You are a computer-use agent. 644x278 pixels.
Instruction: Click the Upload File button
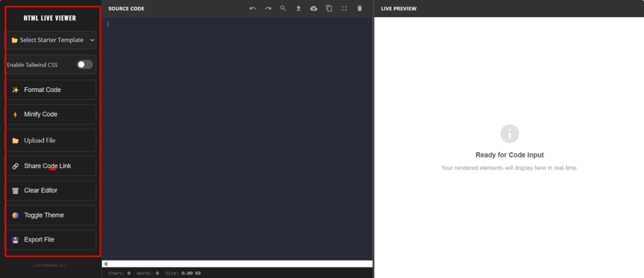51,140
